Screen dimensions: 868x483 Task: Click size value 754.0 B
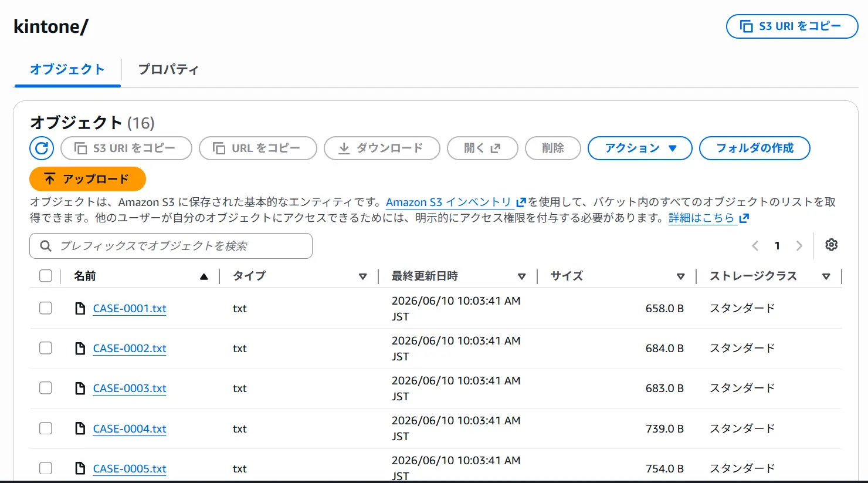click(664, 469)
